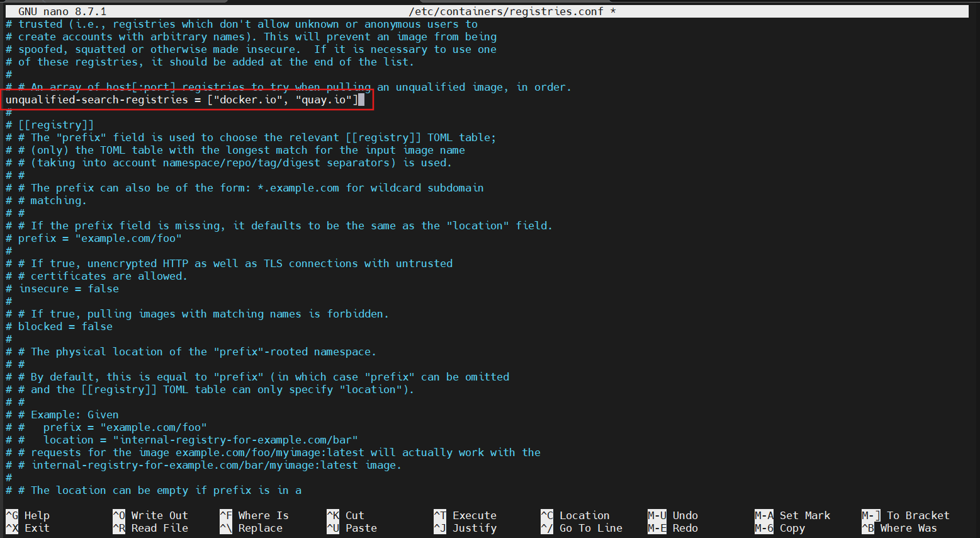Click internal-registry-for-example.com/bar/myimage:latest image line
Image resolution: width=980 pixels, height=538 pixels.
click(x=204, y=465)
